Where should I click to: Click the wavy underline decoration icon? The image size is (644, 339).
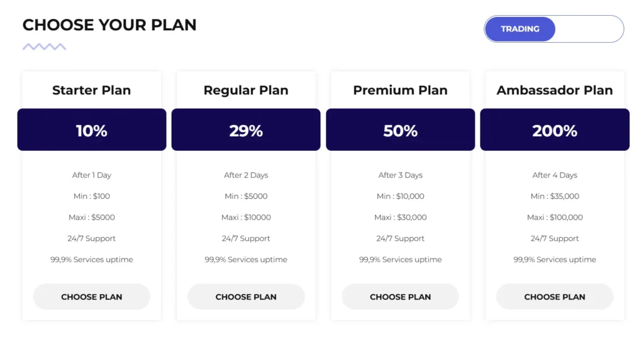pyautogui.click(x=44, y=47)
